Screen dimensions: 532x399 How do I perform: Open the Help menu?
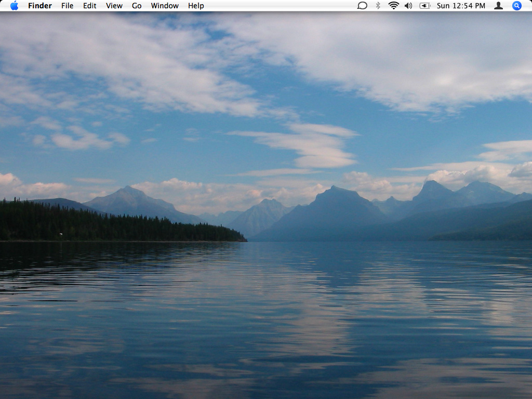click(196, 6)
